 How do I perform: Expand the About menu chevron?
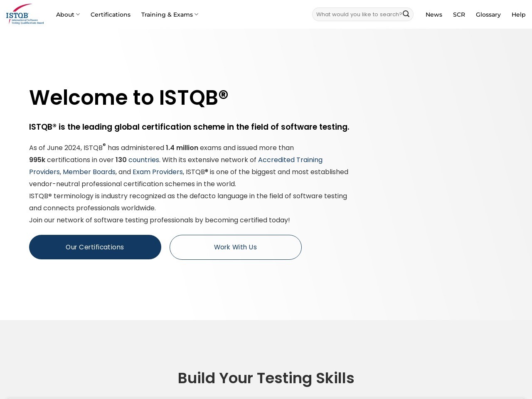click(x=78, y=15)
